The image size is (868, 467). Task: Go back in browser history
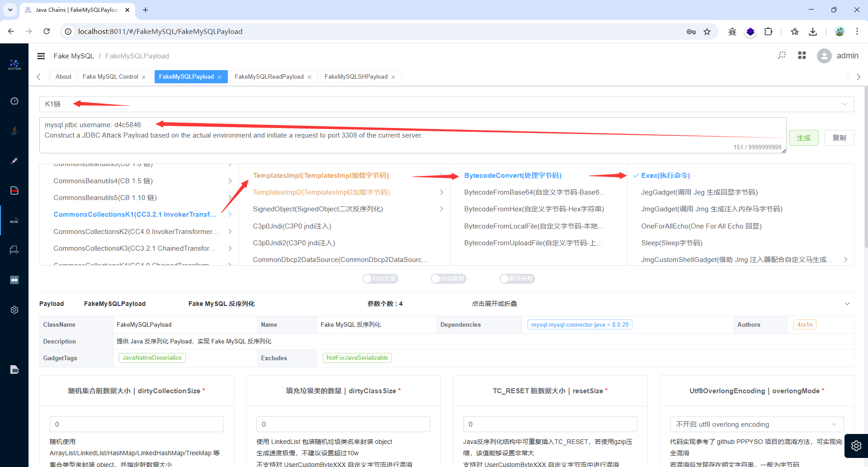point(11,31)
